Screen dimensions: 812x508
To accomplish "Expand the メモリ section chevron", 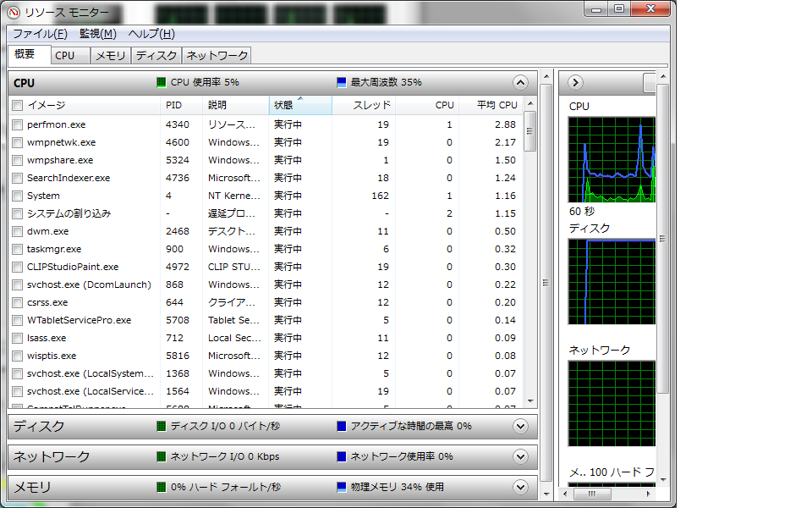I will point(520,488).
